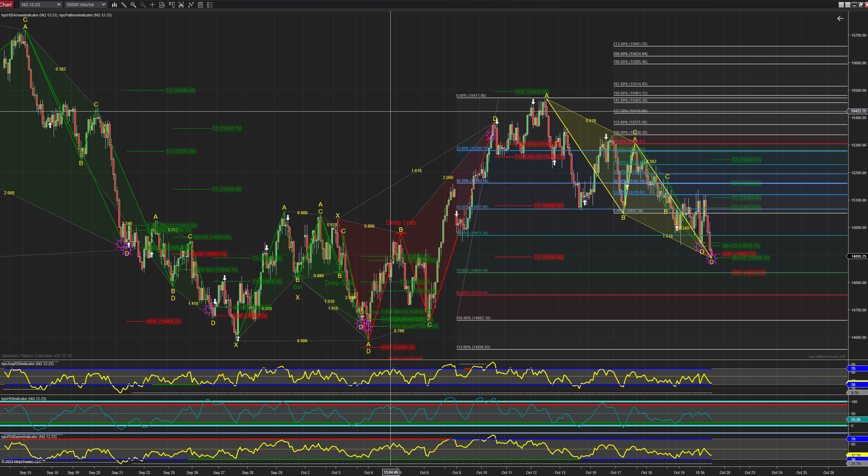Image resolution: width=868 pixels, height=476 pixels.
Task: Click the second gray link square button
Action: coord(847,5)
